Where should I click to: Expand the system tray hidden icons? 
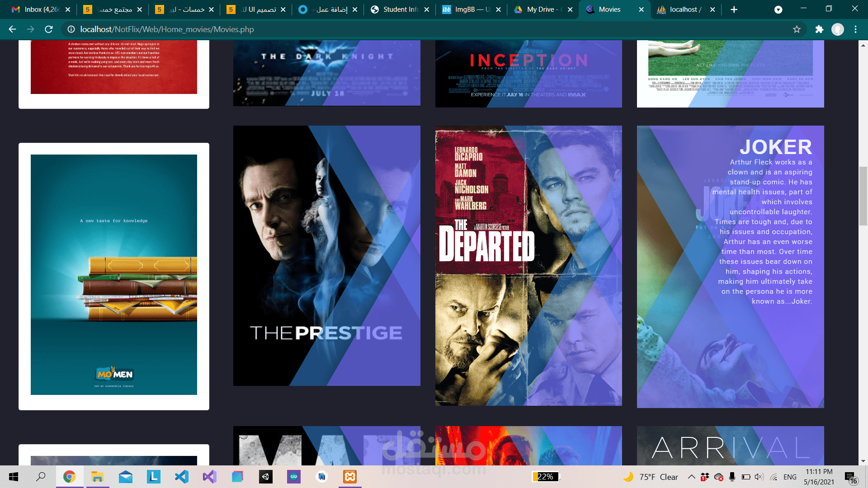(691, 477)
